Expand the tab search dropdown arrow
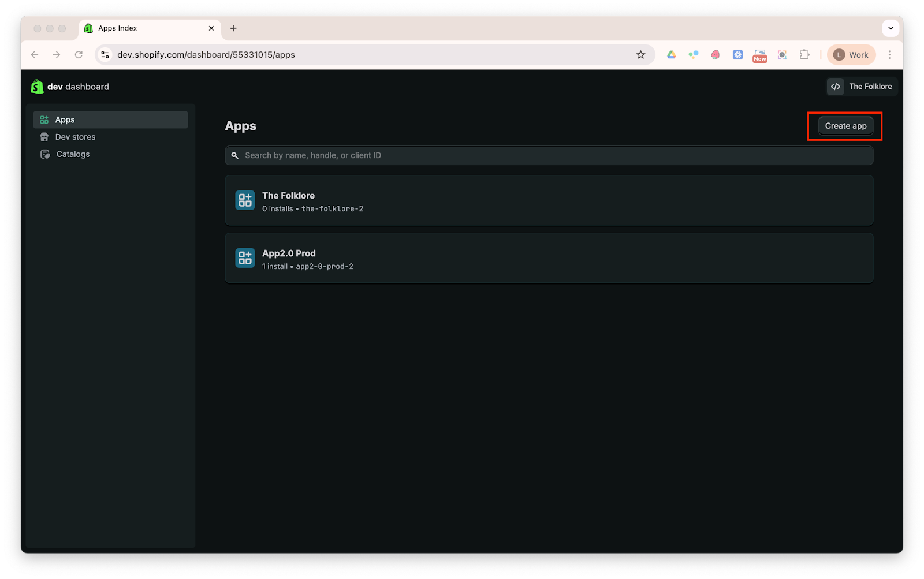 pyautogui.click(x=891, y=28)
